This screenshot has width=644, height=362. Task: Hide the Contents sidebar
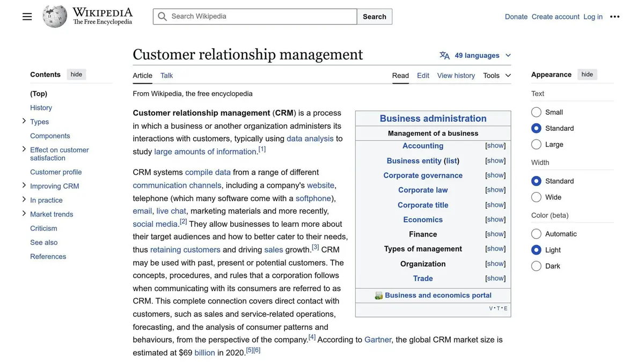(77, 75)
